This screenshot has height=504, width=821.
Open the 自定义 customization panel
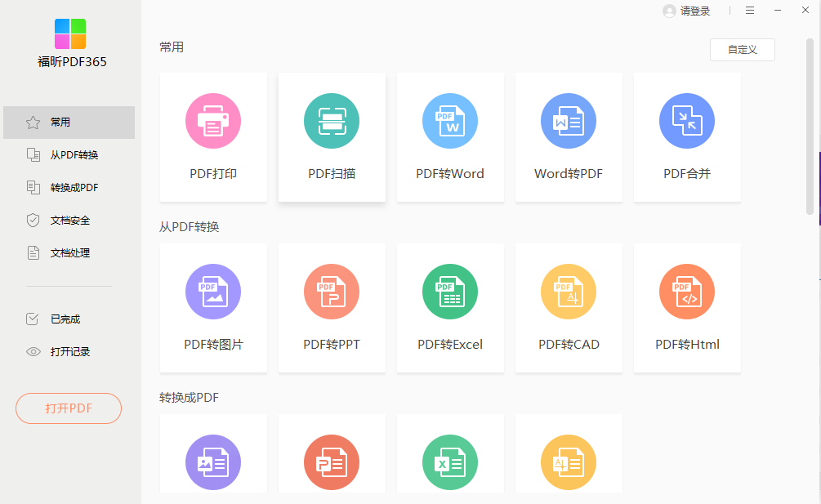point(742,49)
